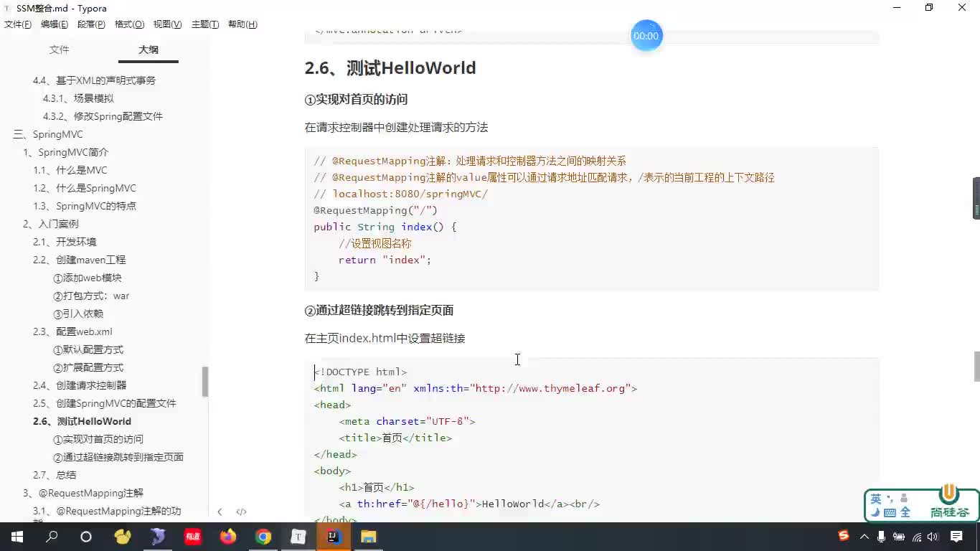Open Windows Start menu
980x551 pixels.
click(17, 537)
